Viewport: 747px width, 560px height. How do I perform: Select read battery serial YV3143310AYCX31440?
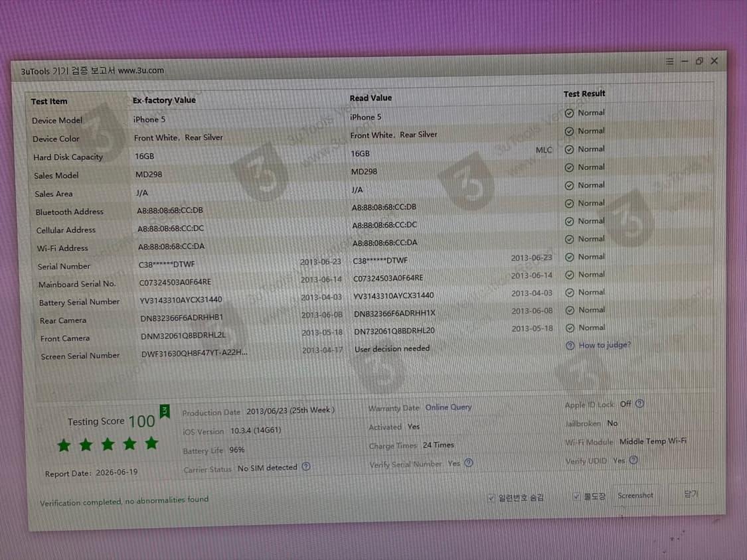394,296
